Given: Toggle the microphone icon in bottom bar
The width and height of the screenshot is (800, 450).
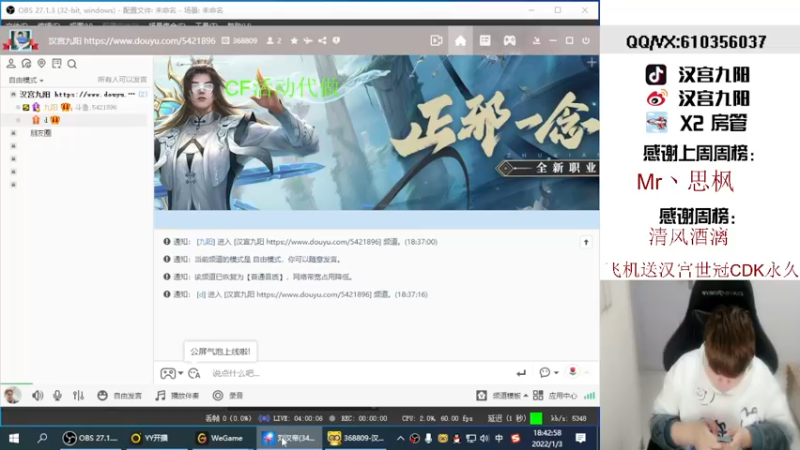Looking at the screenshot, I should (x=57, y=395).
